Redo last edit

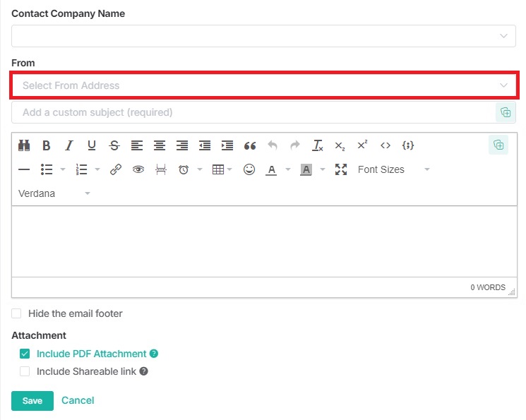295,145
